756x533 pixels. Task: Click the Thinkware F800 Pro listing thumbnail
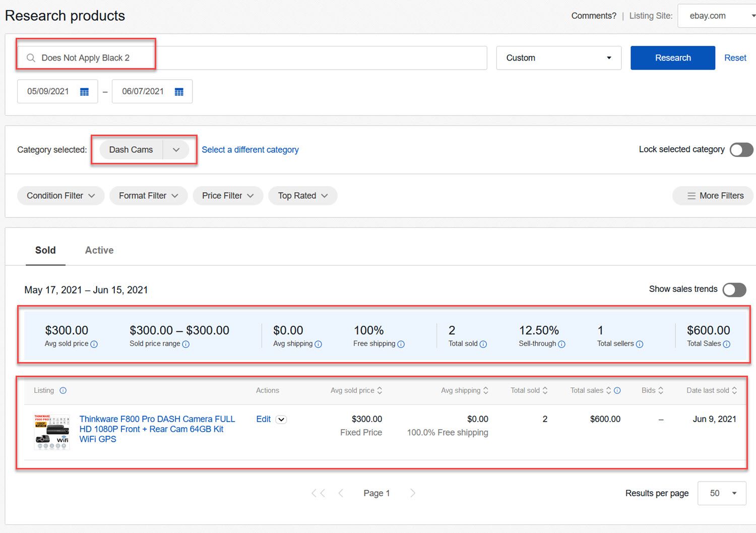coord(52,432)
